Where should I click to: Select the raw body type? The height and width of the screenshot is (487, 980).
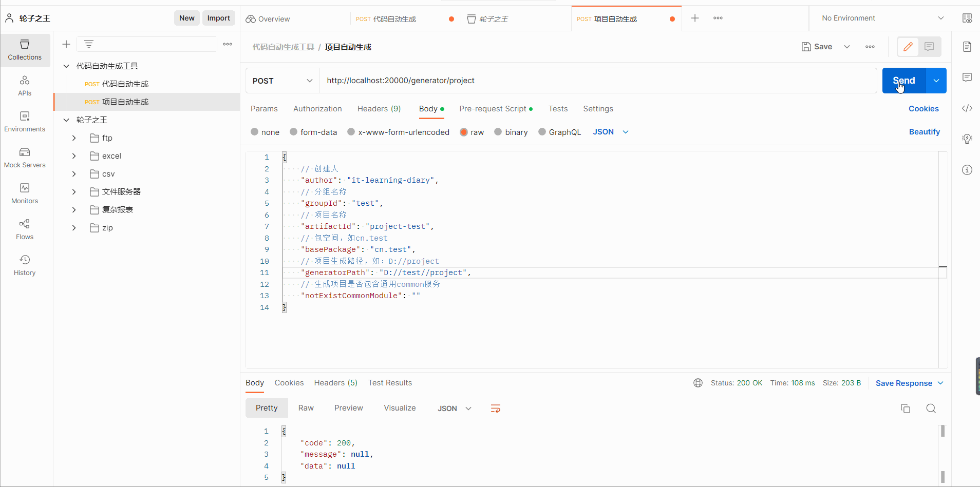click(464, 132)
